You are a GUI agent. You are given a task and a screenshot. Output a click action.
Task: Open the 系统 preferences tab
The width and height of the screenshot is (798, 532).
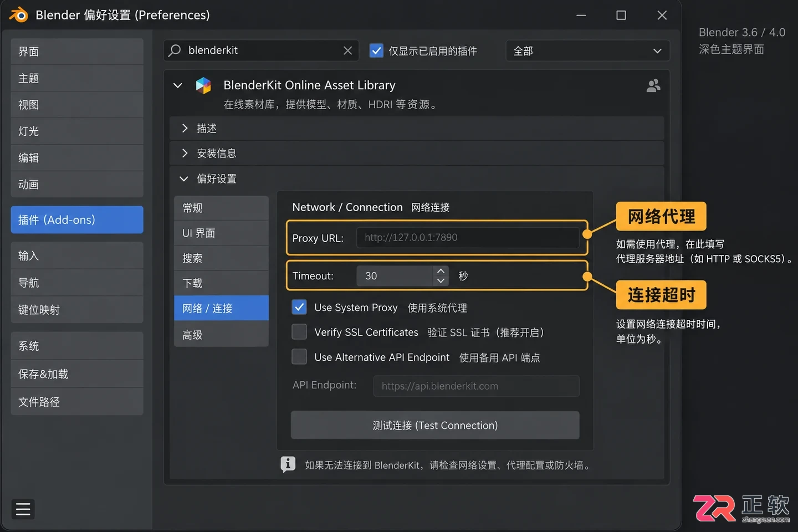tap(77, 346)
